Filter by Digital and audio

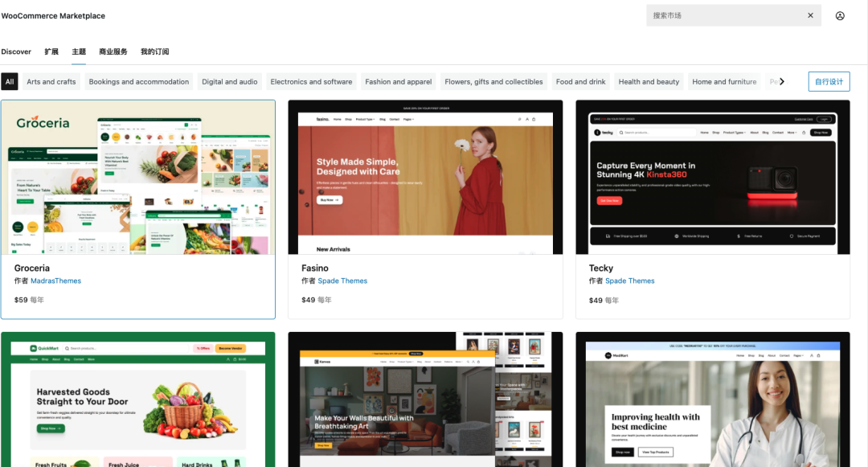click(230, 81)
